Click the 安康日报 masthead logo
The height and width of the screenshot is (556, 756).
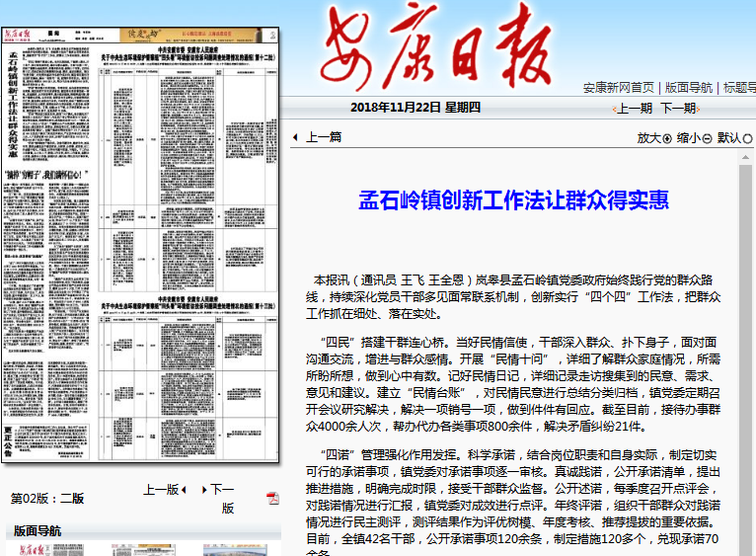[436, 48]
